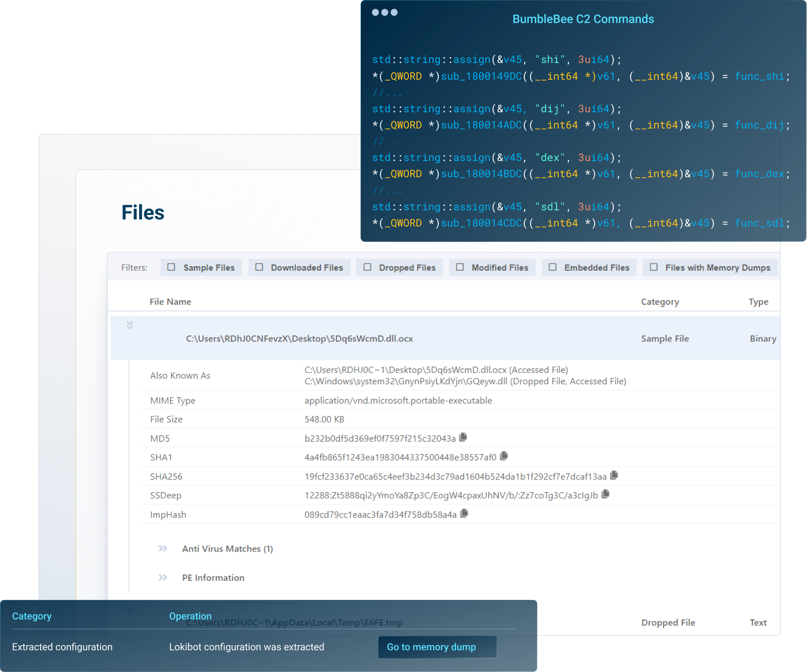Copy the SHA1 hash value
Viewport: 807px width, 672px height.
tap(504, 456)
